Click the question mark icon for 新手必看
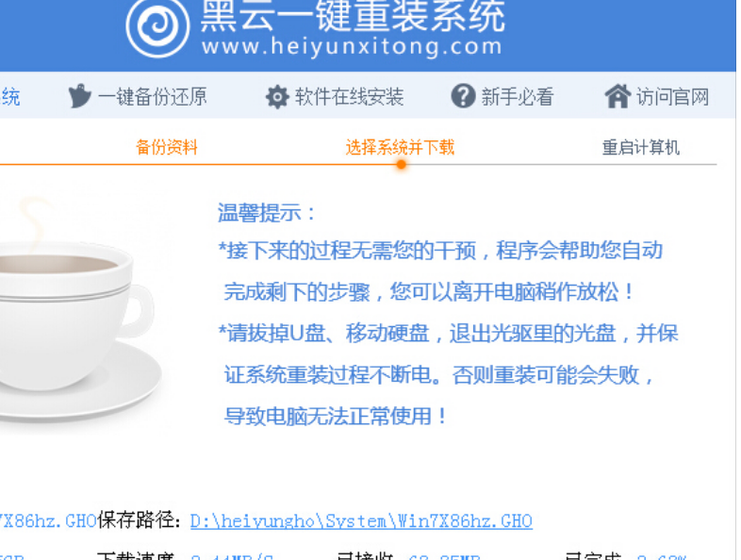 463,96
